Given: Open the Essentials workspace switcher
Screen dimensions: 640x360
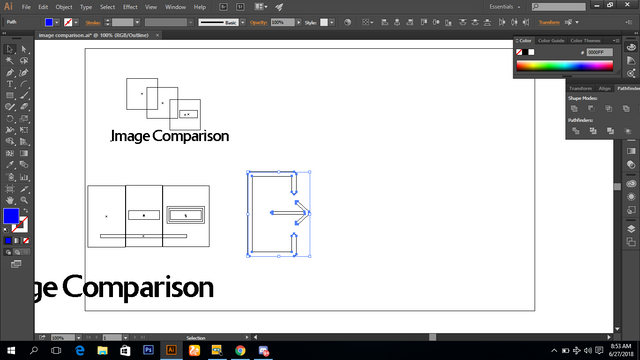Looking at the screenshot, I should coord(504,7).
